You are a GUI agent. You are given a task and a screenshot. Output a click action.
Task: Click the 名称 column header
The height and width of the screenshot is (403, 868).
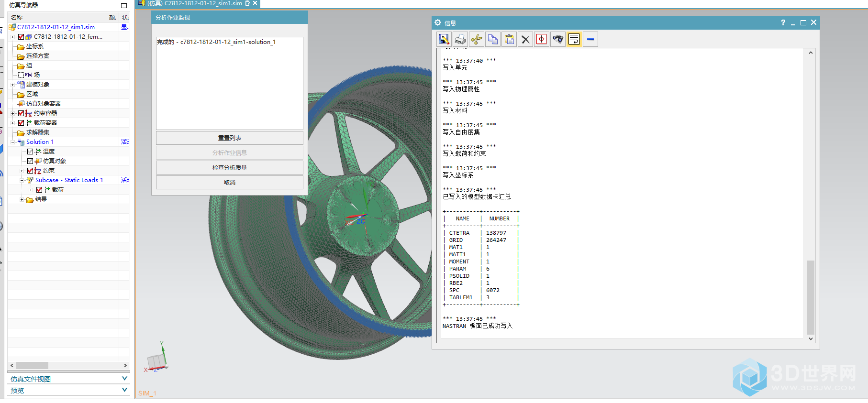pyautogui.click(x=56, y=17)
